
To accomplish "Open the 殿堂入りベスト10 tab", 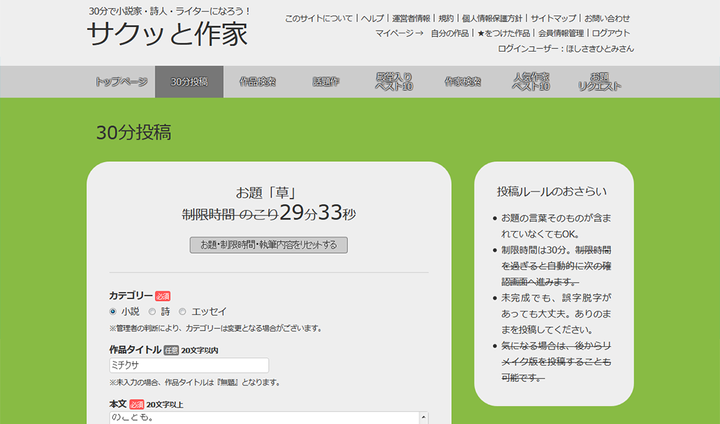I will pyautogui.click(x=394, y=82).
